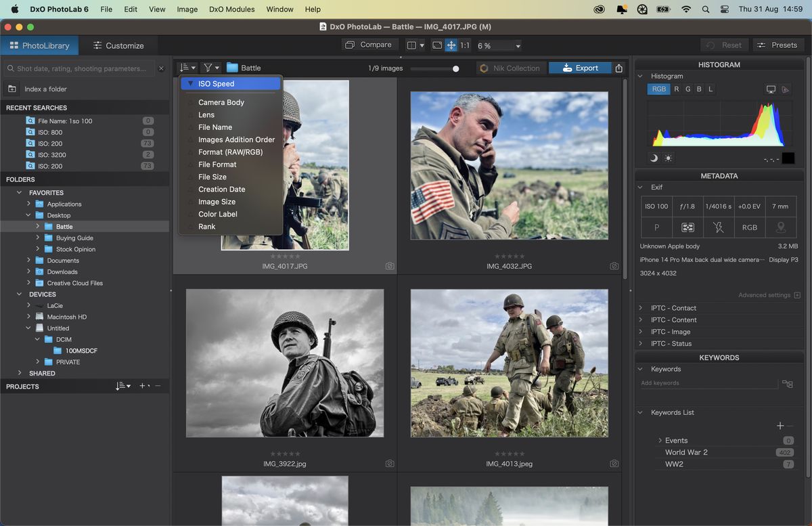Expand the SHARED section
The image size is (812, 526).
tap(20, 373)
